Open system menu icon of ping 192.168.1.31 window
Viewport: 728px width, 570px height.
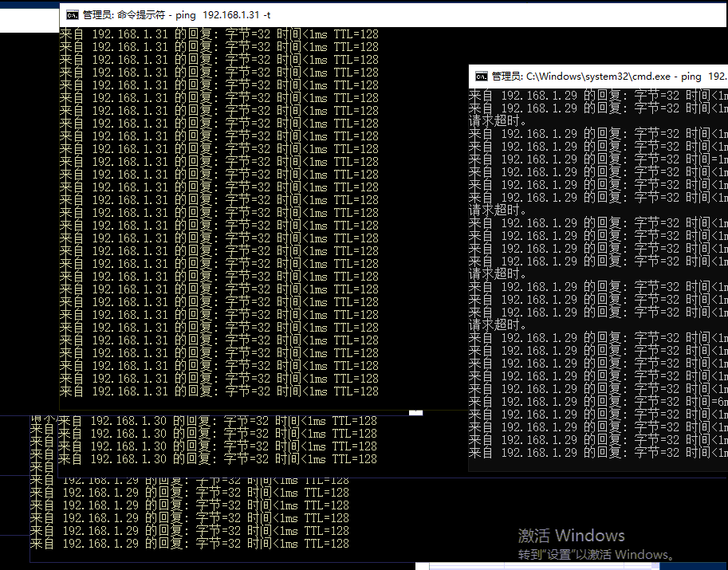click(x=73, y=15)
